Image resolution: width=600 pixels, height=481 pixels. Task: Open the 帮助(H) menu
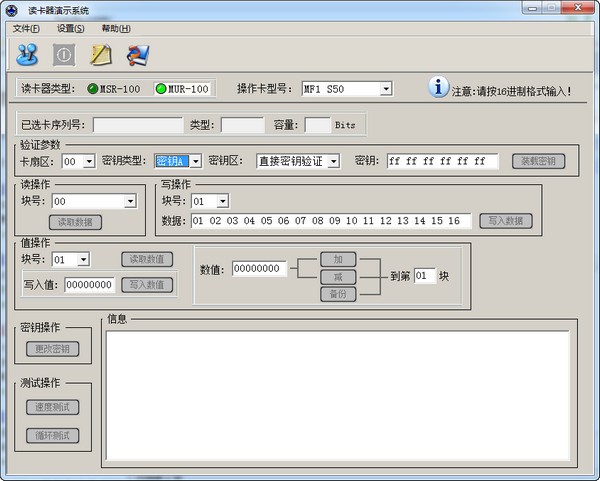click(x=116, y=29)
